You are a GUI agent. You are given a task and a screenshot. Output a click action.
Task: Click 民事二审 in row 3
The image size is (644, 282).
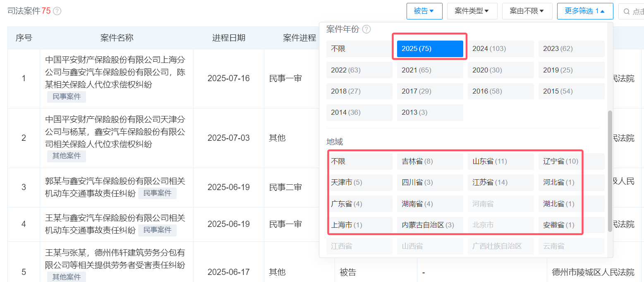285,187
